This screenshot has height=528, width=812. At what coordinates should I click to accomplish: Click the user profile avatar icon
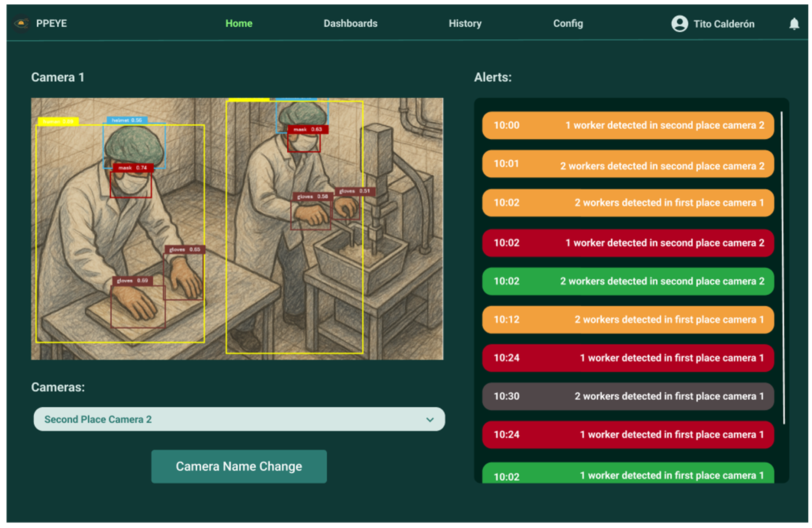coord(679,24)
